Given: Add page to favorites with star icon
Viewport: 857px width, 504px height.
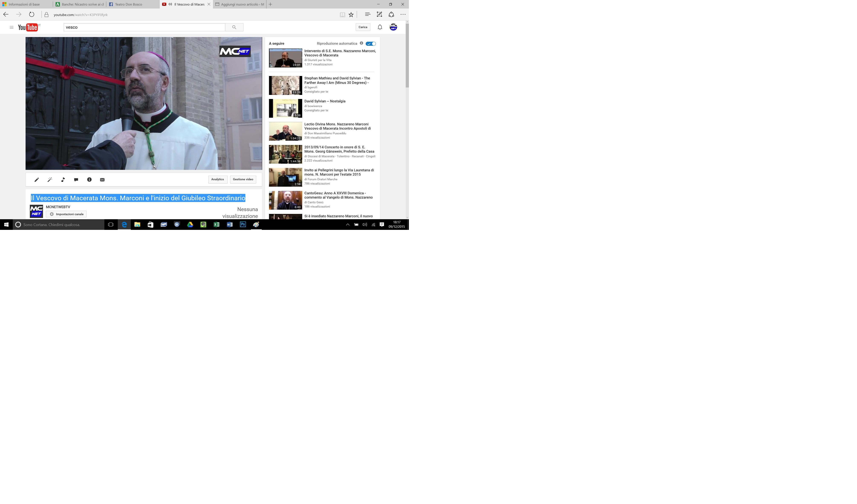Looking at the screenshot, I should point(351,15).
